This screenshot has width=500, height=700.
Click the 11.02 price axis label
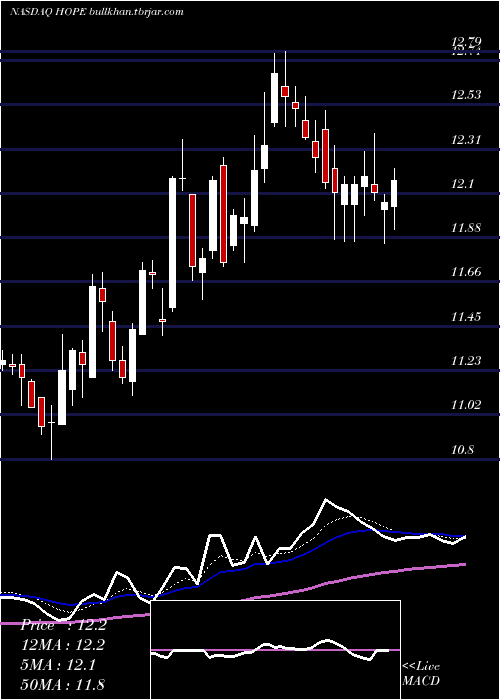(x=467, y=405)
